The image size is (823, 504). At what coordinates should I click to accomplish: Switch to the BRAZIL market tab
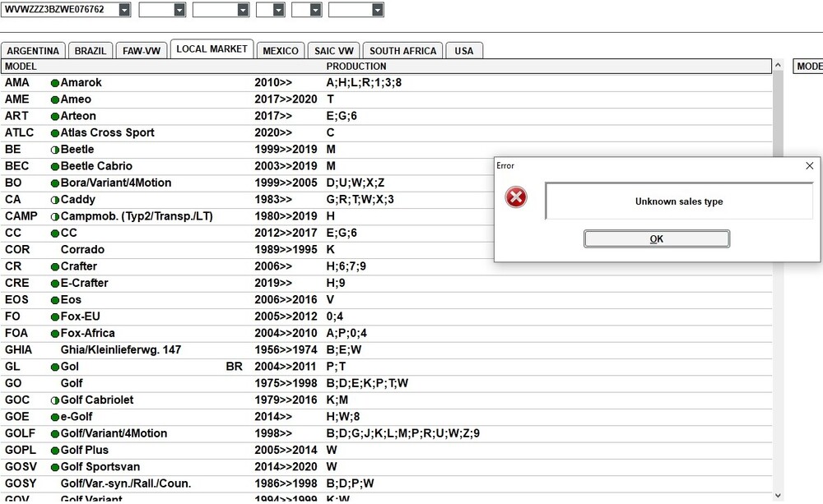pos(90,51)
